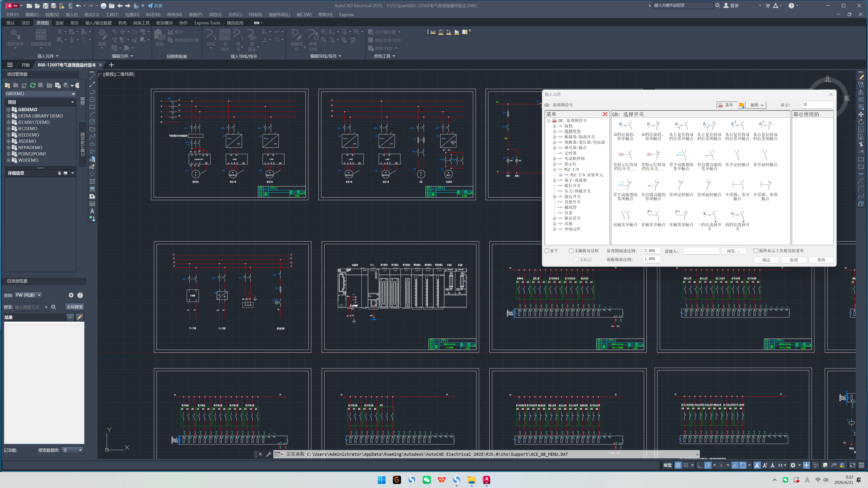Viewport: 868px width, 488px height.
Task: Collapse the PLC I/O tree node
Action: coord(554,169)
